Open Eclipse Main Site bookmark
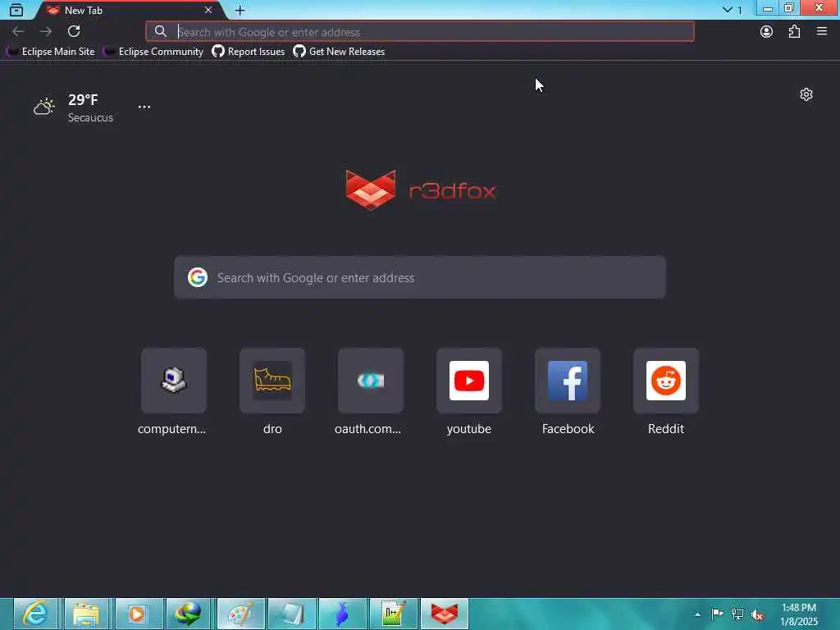840x630 pixels. tap(50, 52)
